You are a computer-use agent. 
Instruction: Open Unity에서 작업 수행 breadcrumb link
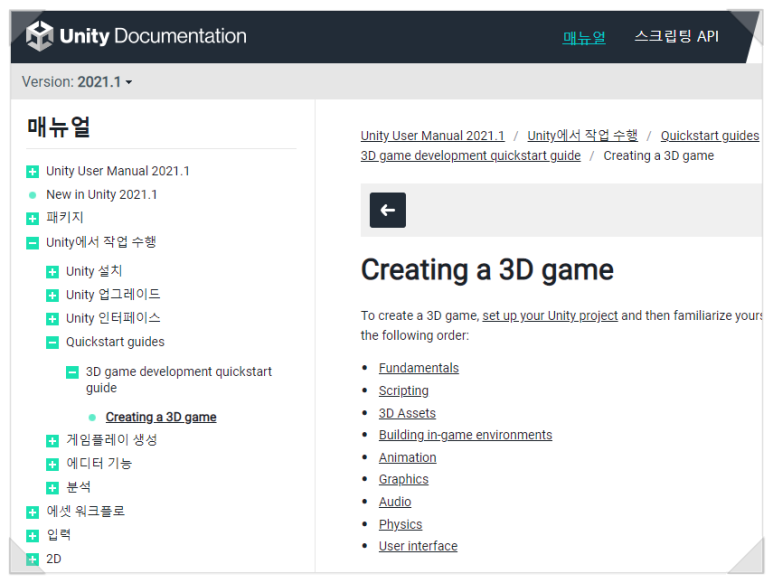pos(582,136)
